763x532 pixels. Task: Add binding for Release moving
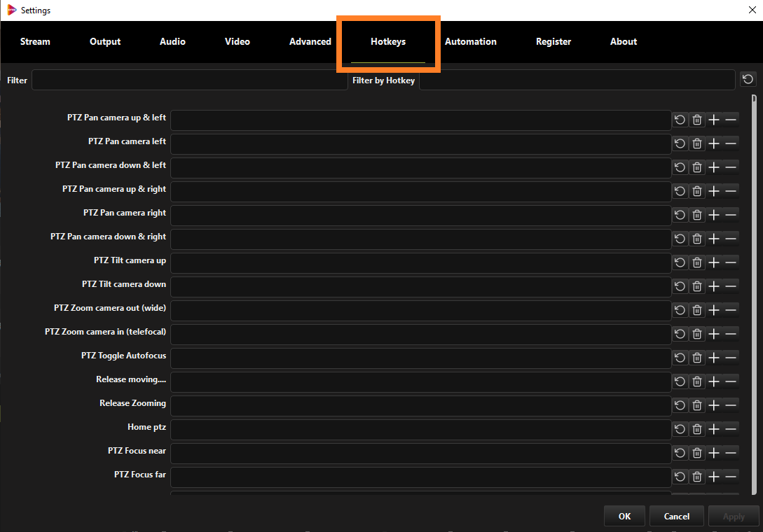click(714, 381)
